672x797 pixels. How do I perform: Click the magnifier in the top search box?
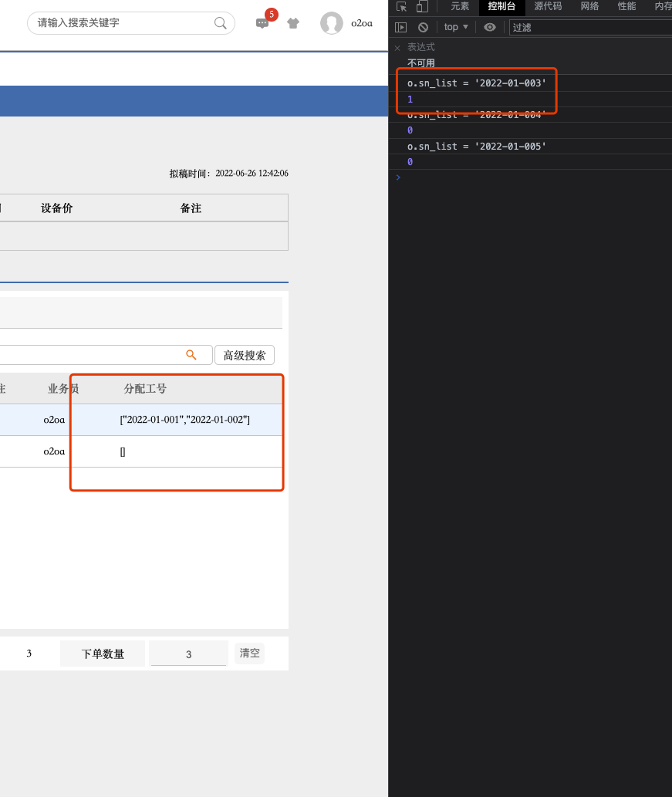221,23
